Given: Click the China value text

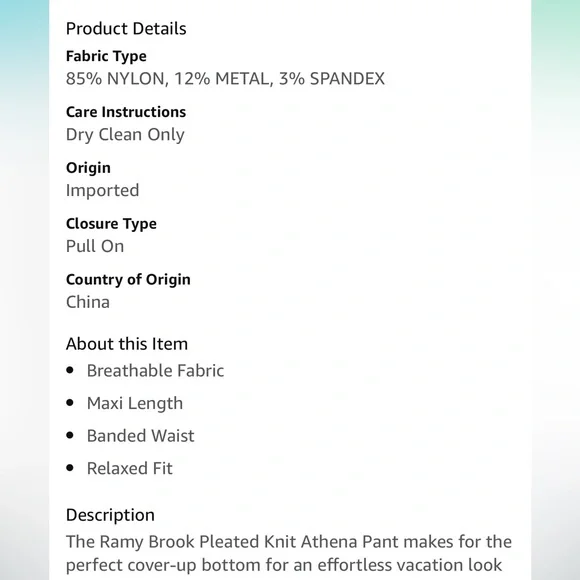Looking at the screenshot, I should click(x=88, y=302).
